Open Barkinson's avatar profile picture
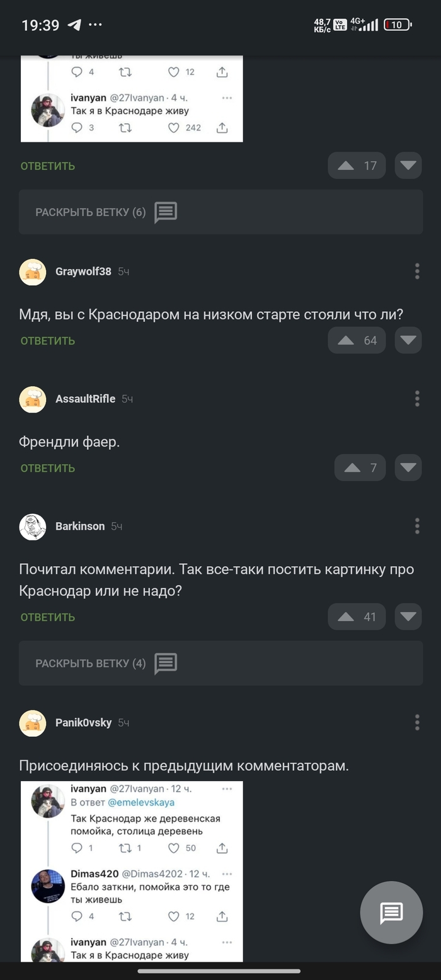 (33, 527)
